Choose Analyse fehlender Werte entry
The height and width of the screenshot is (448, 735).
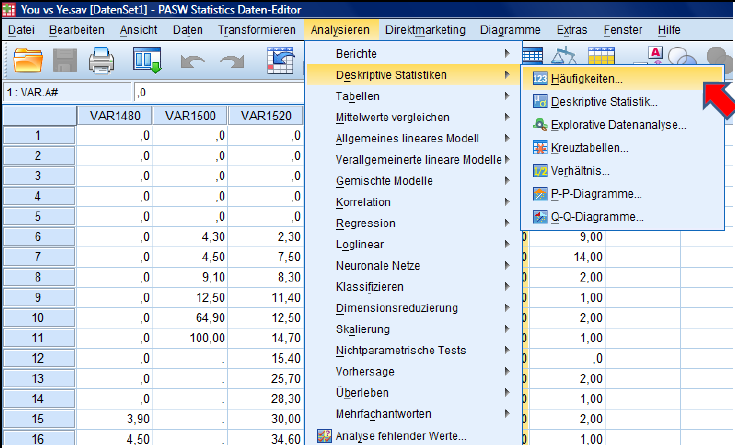coord(414,436)
